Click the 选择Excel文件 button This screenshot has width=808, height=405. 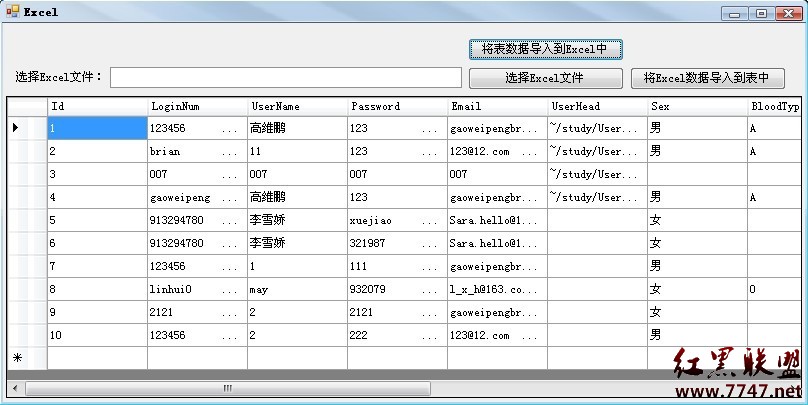tap(546, 78)
